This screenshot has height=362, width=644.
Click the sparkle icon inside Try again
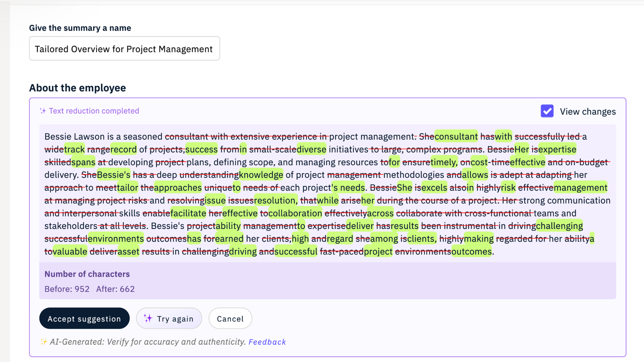(x=148, y=318)
